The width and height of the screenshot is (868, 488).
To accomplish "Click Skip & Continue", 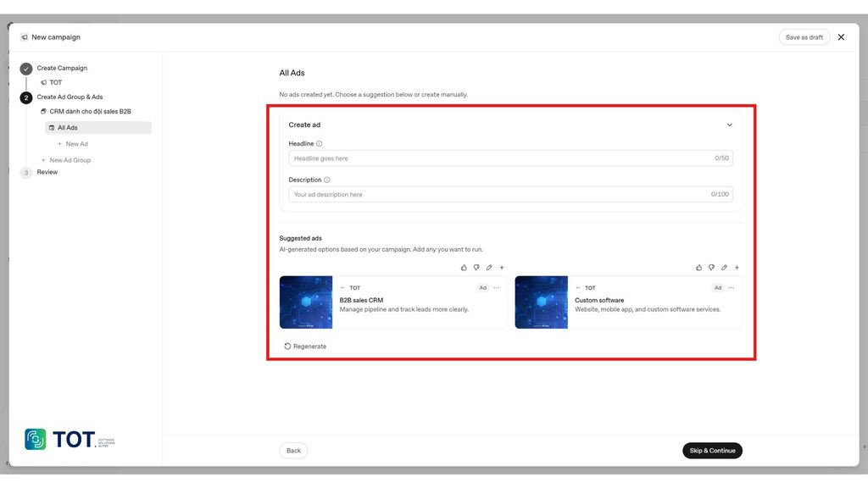I will pyautogui.click(x=712, y=451).
